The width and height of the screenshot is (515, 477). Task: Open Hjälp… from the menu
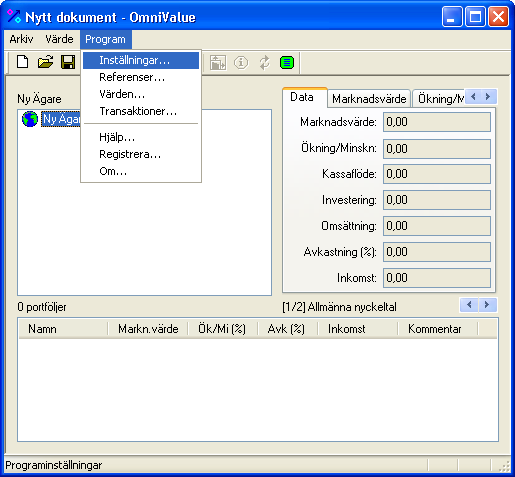tap(141, 137)
